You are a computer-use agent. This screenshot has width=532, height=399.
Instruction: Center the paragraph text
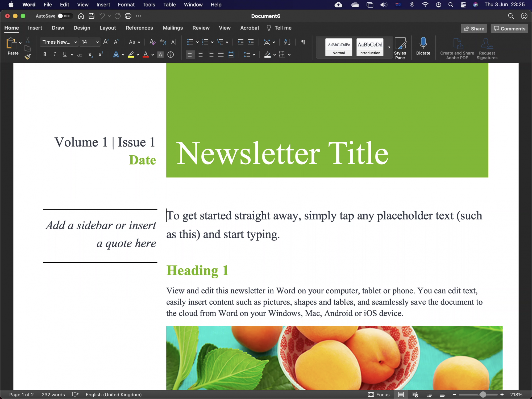click(x=201, y=55)
